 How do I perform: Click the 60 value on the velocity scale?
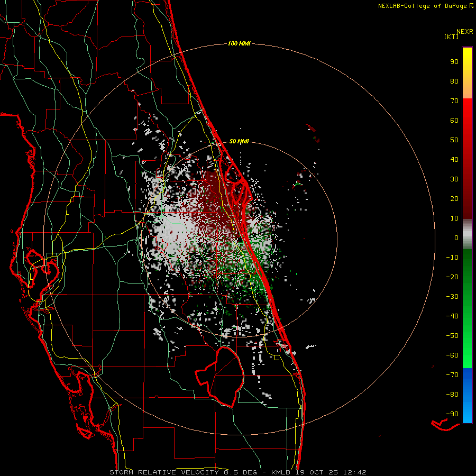click(x=454, y=121)
